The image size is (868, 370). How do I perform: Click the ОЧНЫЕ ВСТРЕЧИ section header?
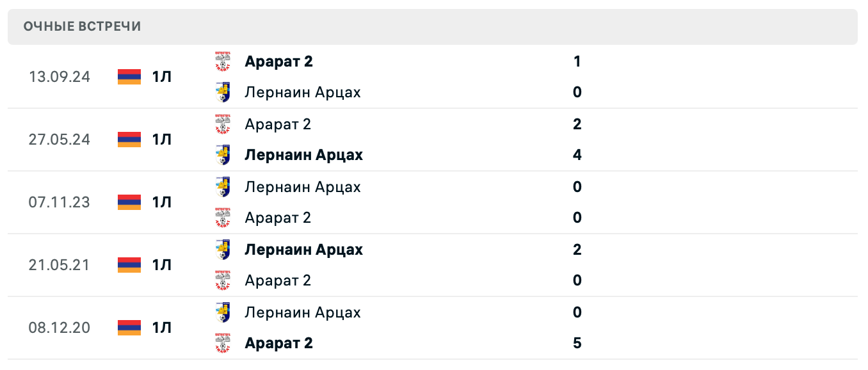click(81, 27)
